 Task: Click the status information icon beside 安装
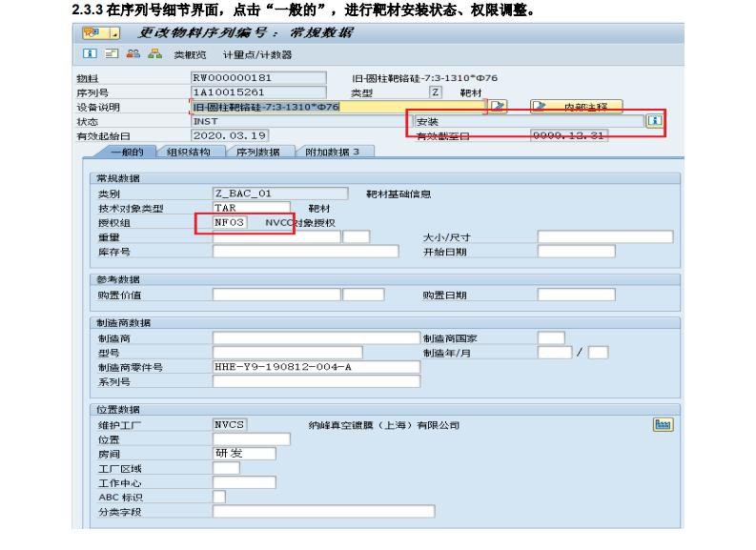[654, 121]
